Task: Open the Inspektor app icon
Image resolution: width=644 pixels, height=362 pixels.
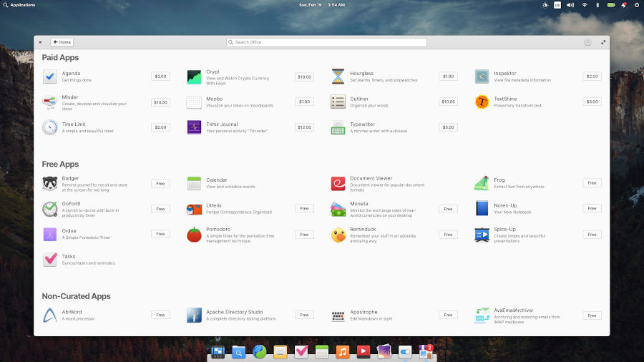Action: [482, 77]
